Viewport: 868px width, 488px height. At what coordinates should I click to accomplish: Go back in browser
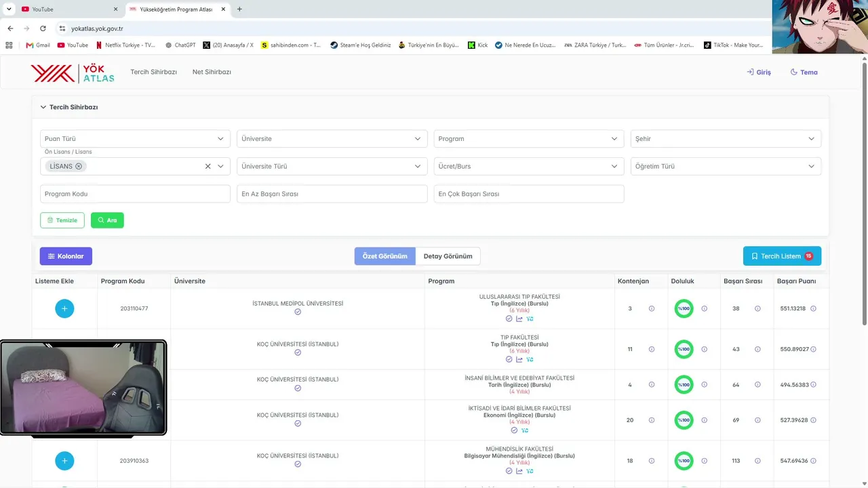pyautogui.click(x=10, y=28)
